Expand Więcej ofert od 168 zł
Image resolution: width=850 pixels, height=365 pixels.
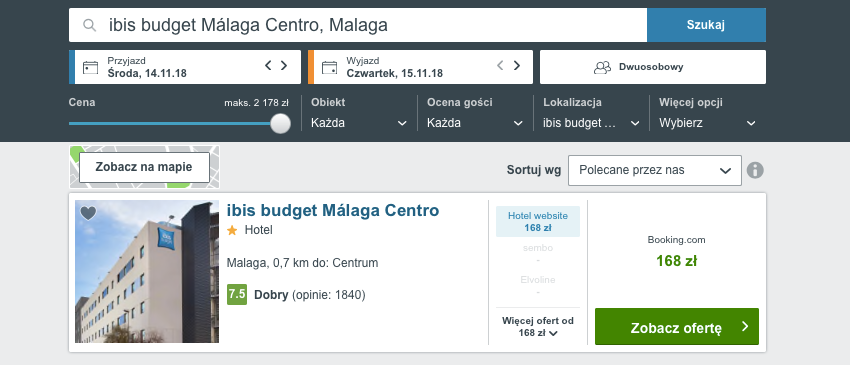point(538,327)
